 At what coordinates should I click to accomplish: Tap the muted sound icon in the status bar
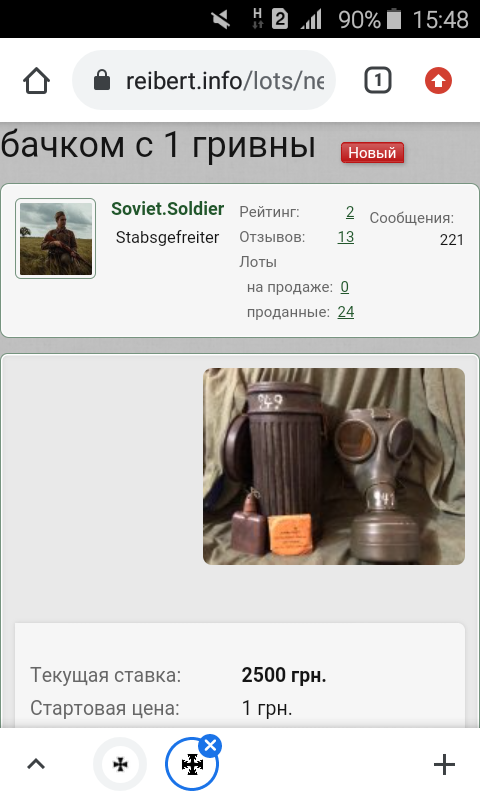click(221, 20)
